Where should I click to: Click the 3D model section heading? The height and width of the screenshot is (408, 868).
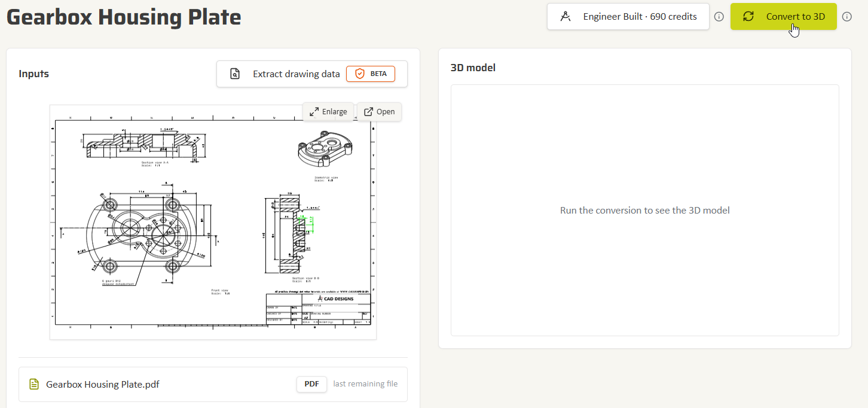[x=473, y=68]
